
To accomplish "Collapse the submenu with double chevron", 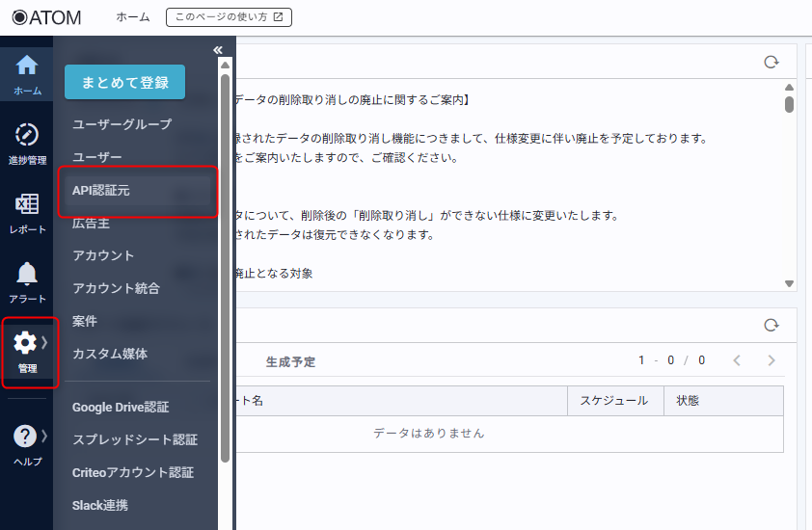I will click(218, 50).
